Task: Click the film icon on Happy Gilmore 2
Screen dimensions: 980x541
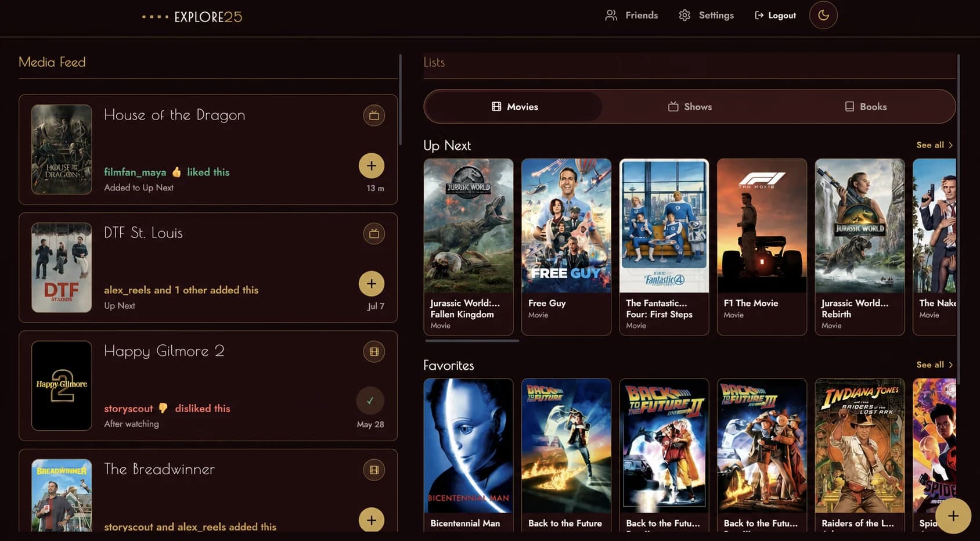Action: pyautogui.click(x=374, y=352)
